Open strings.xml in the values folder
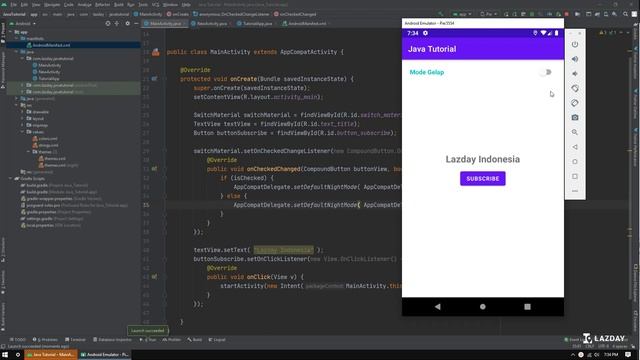This screenshot has height=360, width=640. (x=45, y=145)
